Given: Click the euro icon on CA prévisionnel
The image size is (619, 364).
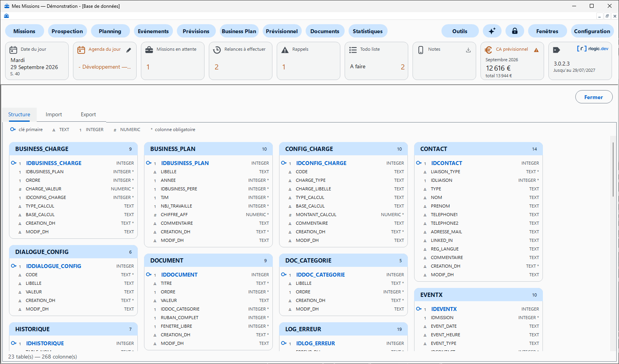Looking at the screenshot, I should 488,50.
